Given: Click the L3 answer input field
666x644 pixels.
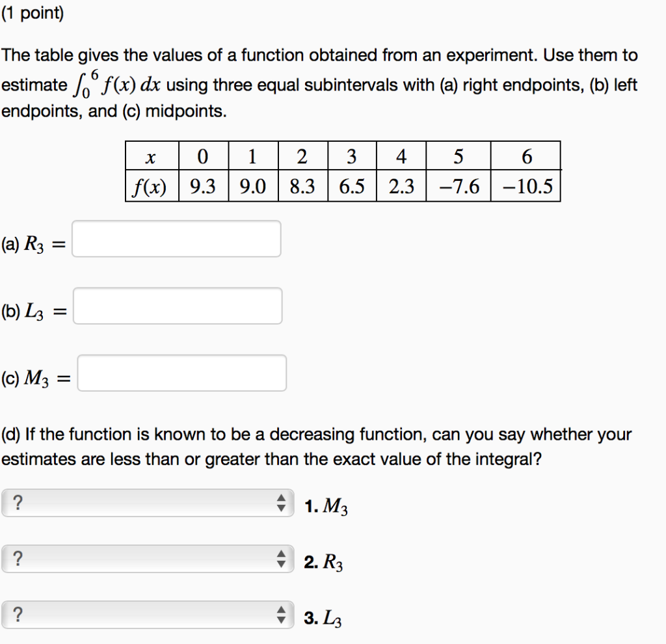Looking at the screenshot, I should [x=179, y=306].
